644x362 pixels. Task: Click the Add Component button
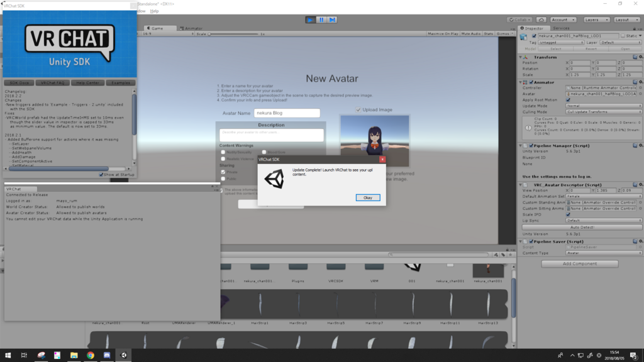click(x=579, y=263)
